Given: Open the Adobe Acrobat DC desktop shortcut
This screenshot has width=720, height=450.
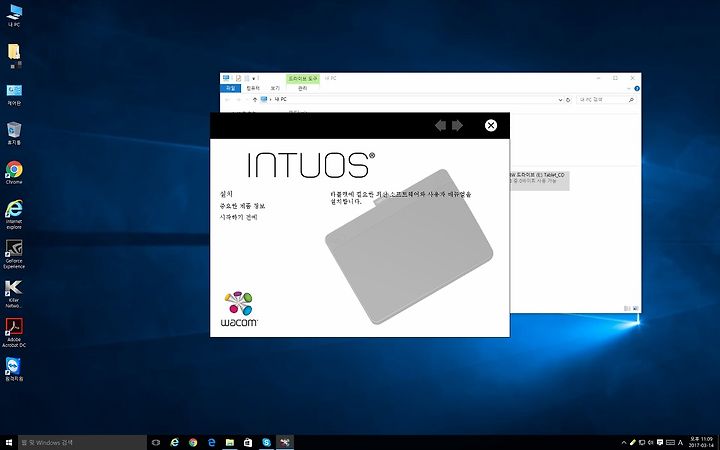Looking at the screenshot, I should coord(14,333).
